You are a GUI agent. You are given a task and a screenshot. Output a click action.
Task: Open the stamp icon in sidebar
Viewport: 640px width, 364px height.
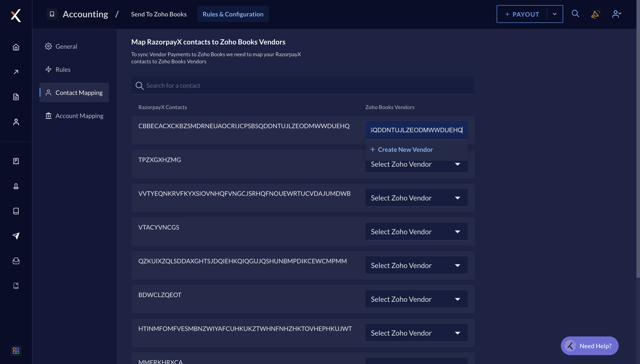tap(16, 186)
